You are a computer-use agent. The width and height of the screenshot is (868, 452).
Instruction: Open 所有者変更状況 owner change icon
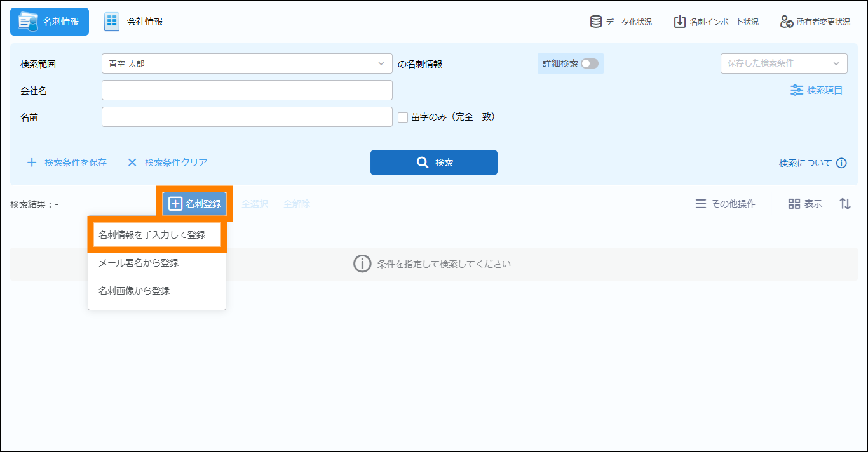[x=787, y=22]
